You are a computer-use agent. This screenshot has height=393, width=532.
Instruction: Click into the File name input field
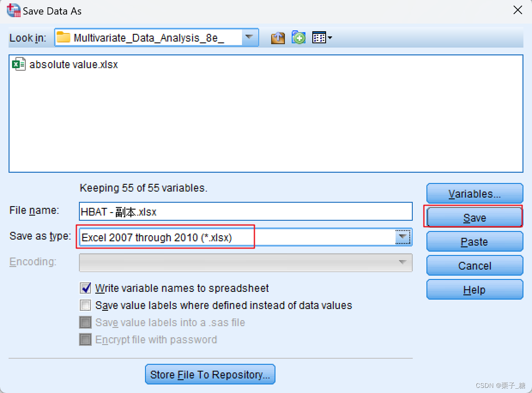(x=246, y=211)
